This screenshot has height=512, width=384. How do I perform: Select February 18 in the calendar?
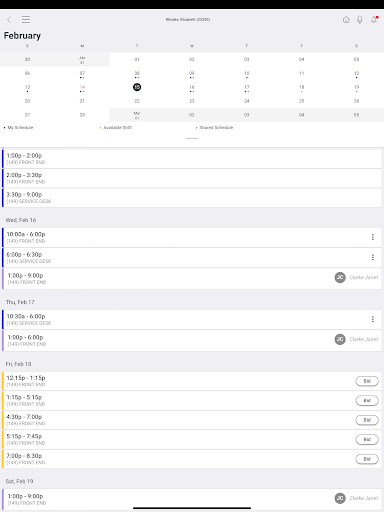[x=301, y=88]
